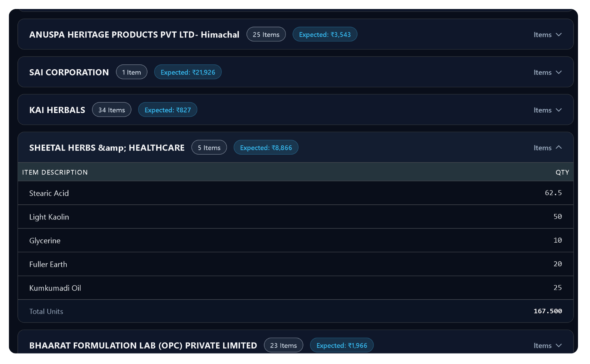Click the ITEM DESCRIPTION column header
Viewport: 590px width, 364px height.
tap(55, 172)
